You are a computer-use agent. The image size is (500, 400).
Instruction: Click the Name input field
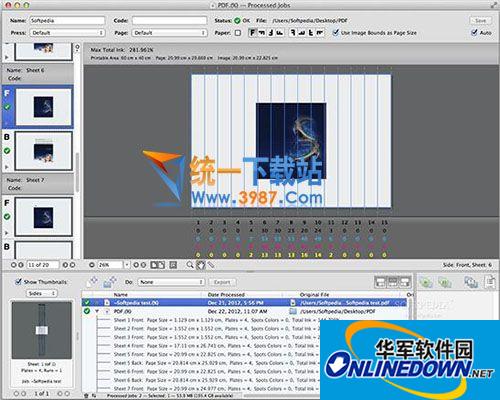pyautogui.click(x=67, y=21)
